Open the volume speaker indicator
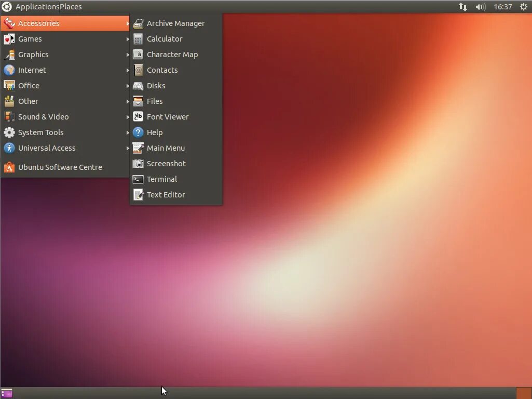Screen dimensions: 532x399 pyautogui.click(x=481, y=7)
